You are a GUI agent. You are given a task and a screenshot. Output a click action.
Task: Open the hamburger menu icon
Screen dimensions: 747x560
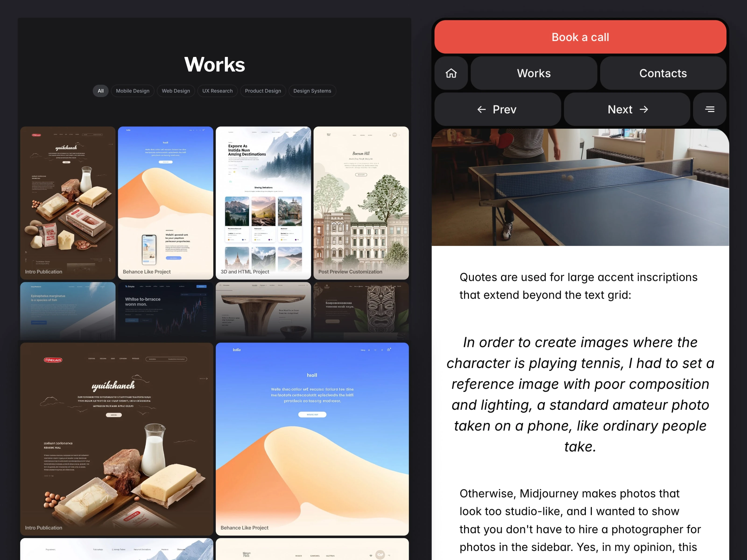709,109
